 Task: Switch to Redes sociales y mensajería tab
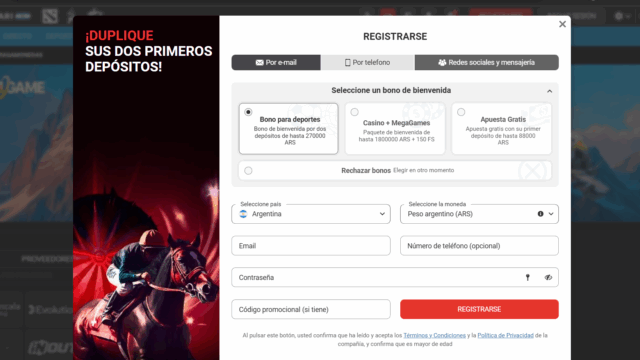[487, 62]
